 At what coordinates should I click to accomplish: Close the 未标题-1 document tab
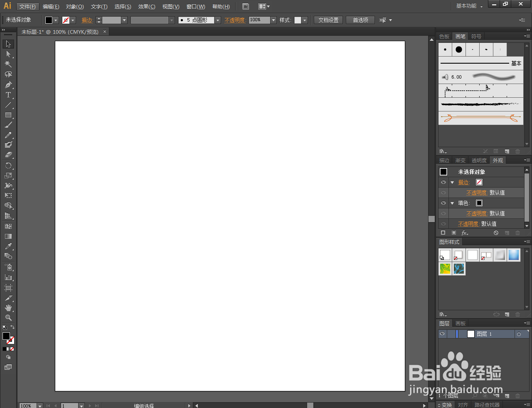(105, 32)
